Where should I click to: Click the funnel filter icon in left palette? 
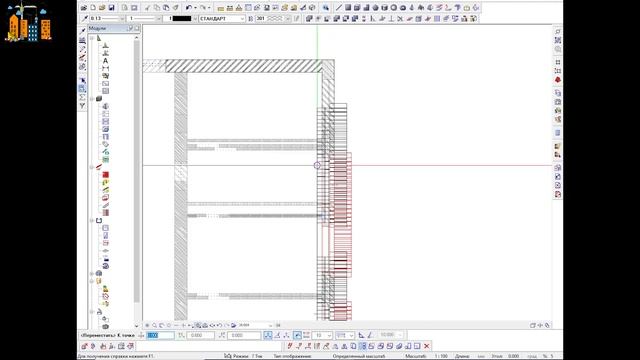pyautogui.click(x=82, y=106)
